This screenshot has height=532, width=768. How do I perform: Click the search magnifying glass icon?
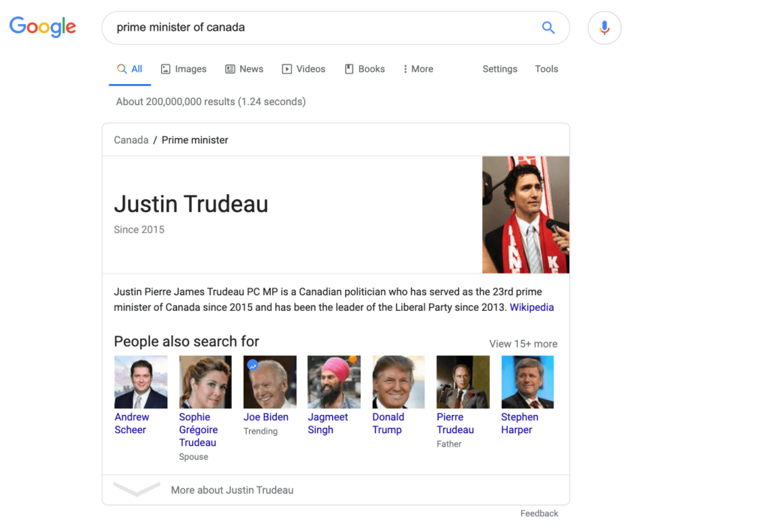pos(548,27)
